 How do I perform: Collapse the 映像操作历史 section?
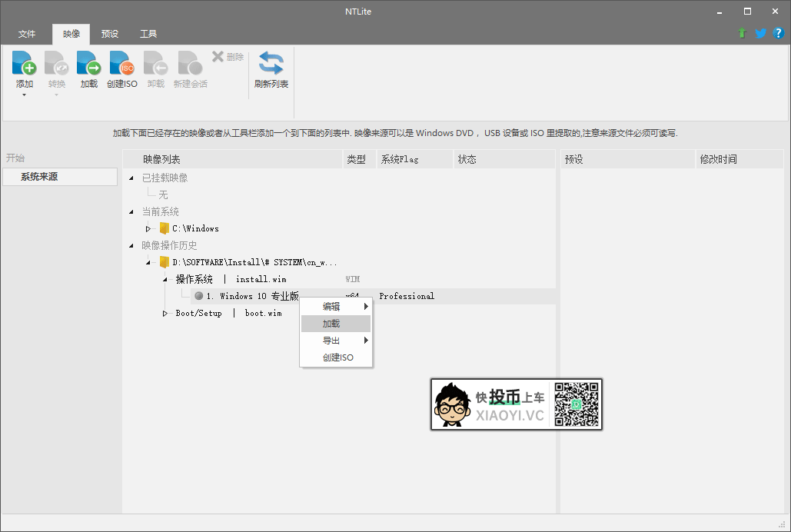coord(131,245)
